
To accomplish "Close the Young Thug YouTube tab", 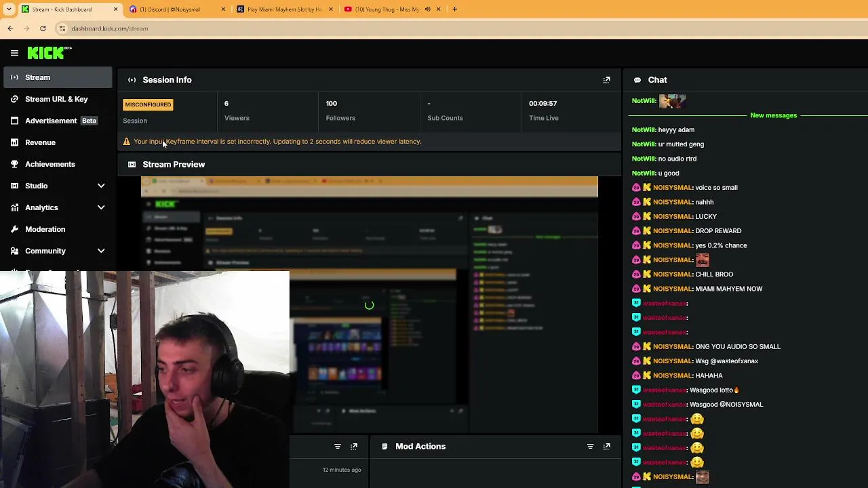I will pos(438,9).
